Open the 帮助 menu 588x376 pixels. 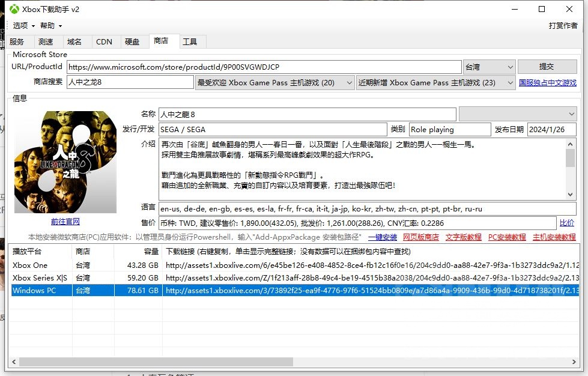click(x=51, y=25)
